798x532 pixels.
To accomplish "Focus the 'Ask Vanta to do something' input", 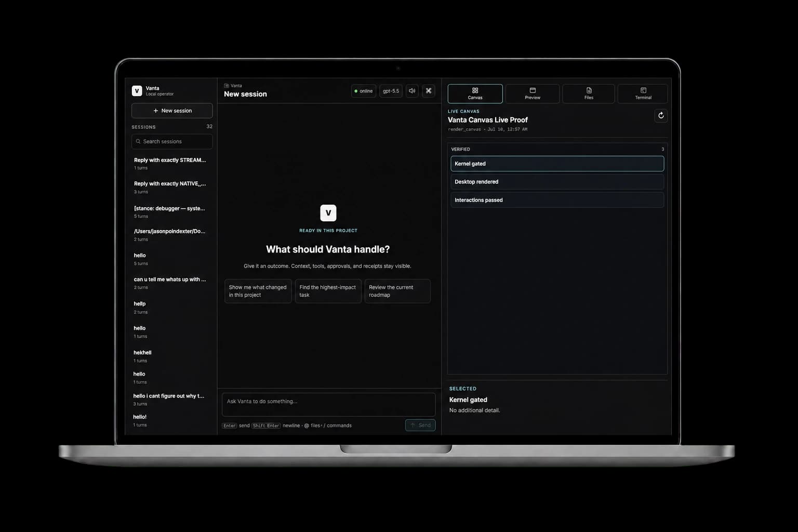I will pyautogui.click(x=328, y=404).
